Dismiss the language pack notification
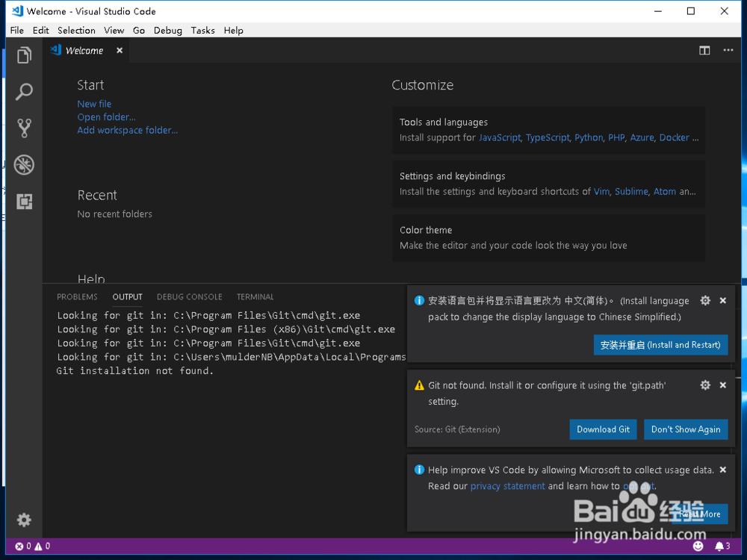 tap(722, 300)
